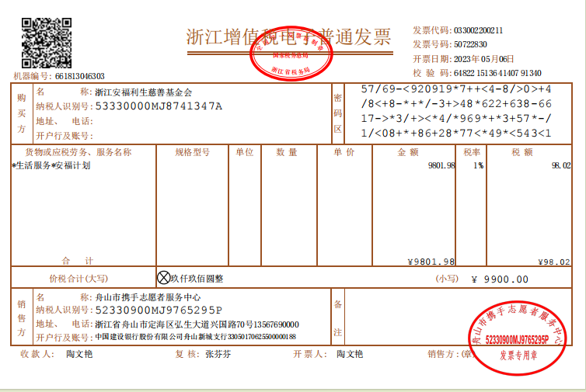Click the QR code at the invoice corner
The height and width of the screenshot is (392, 586).
tap(47, 43)
